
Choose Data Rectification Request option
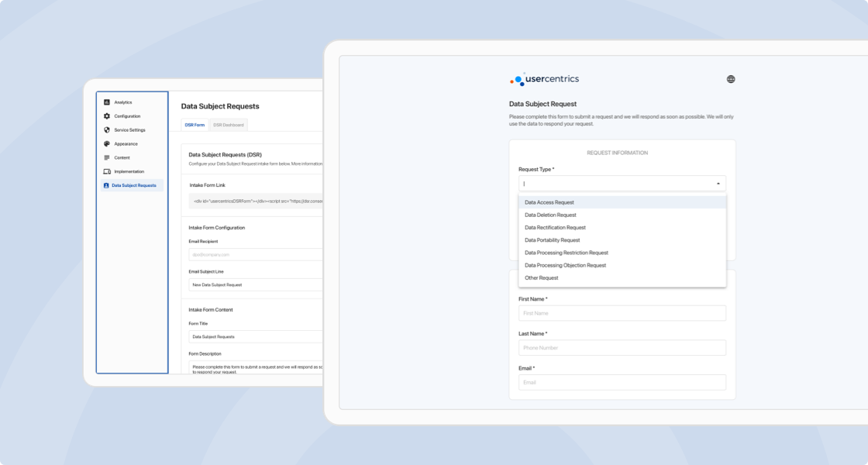622,228
